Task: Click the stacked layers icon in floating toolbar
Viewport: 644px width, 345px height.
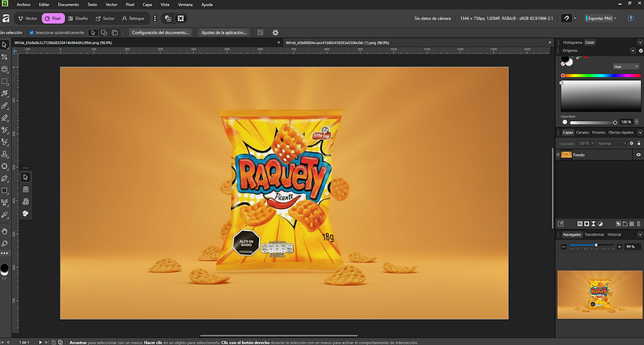Action: coord(25,189)
